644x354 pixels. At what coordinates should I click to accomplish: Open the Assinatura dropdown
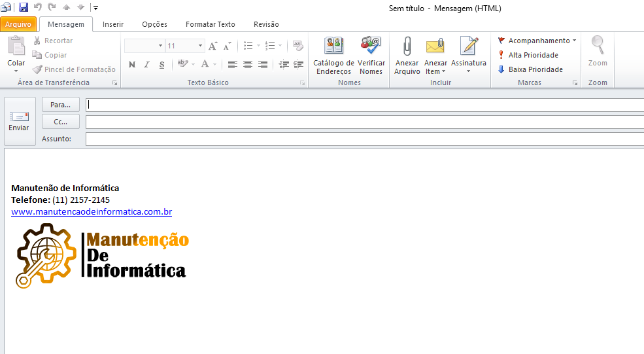468,55
